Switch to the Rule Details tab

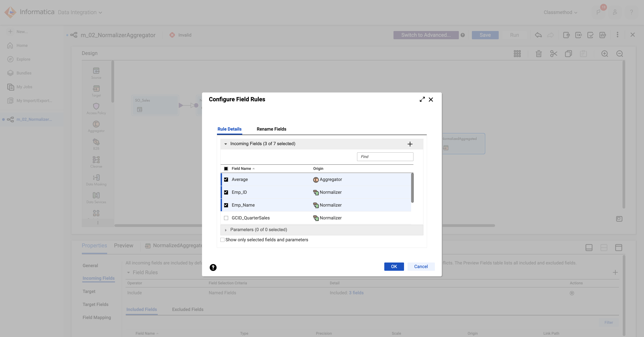[x=229, y=129]
